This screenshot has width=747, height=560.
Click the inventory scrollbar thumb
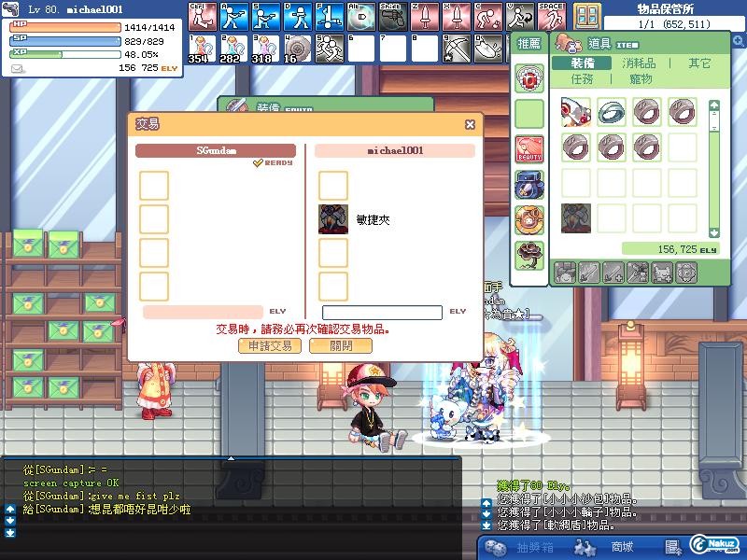coord(713,122)
